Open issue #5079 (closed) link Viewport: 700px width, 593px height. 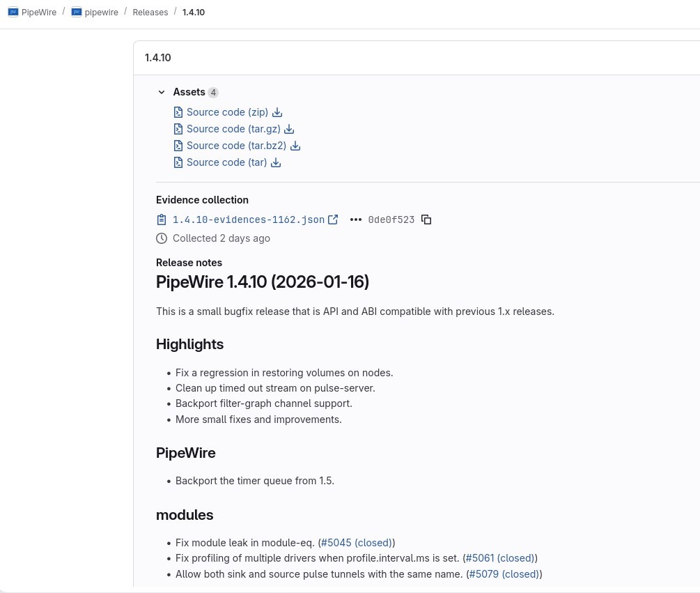pos(504,574)
